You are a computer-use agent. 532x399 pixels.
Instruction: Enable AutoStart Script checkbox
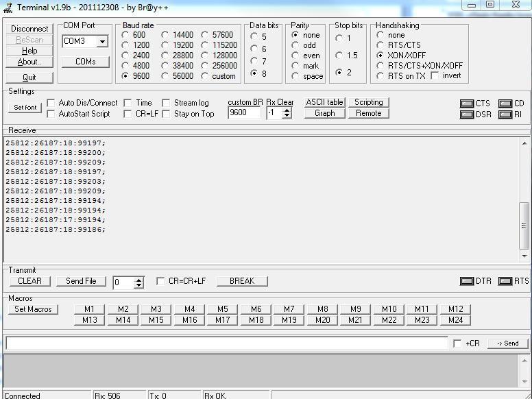(x=51, y=114)
